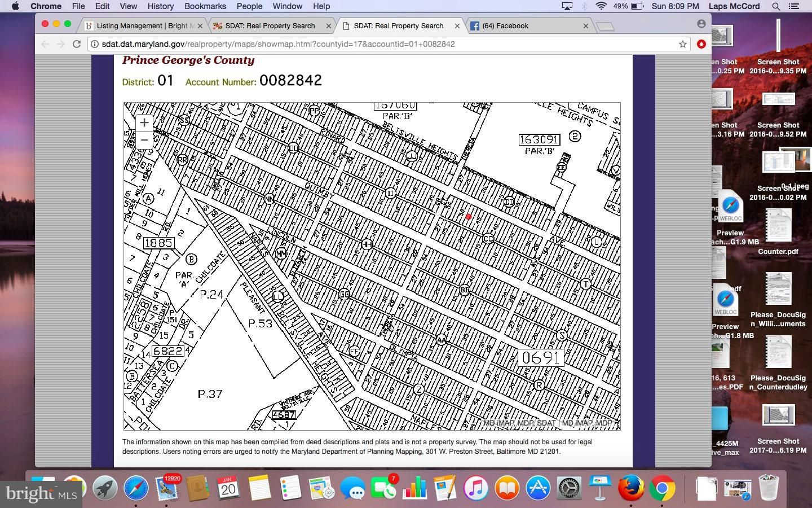The width and height of the screenshot is (812, 508).
Task: Open the Apple menu
Action: [15, 6]
